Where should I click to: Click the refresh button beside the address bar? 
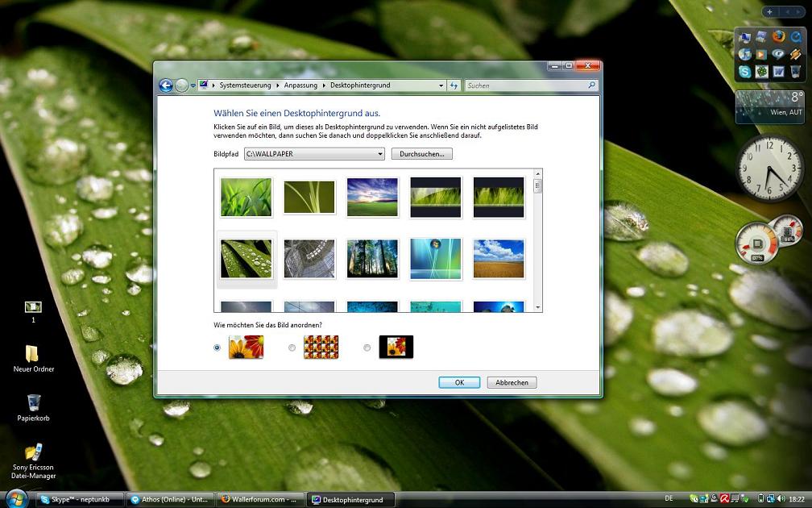coord(454,85)
